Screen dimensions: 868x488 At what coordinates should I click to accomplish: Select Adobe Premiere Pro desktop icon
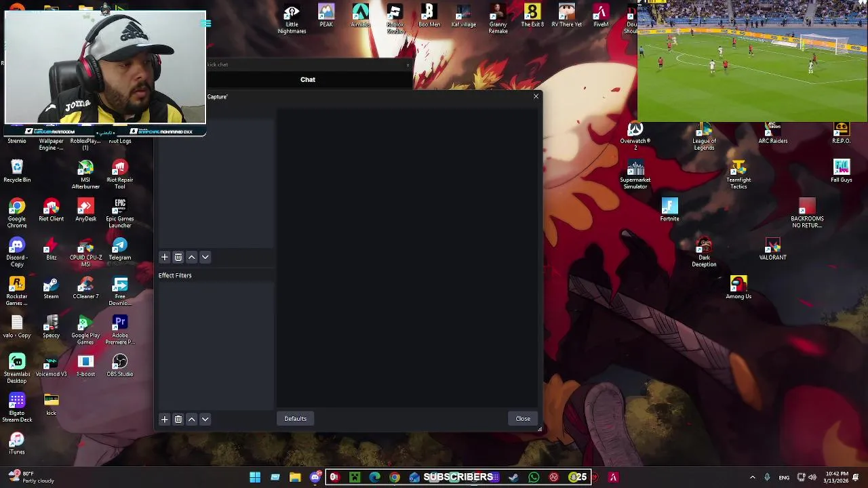tap(120, 329)
